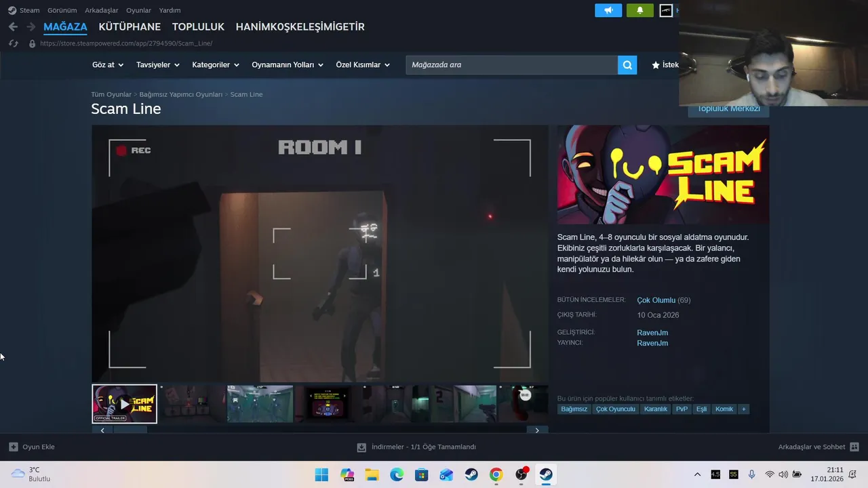Click the padlock icon beside the URL
The height and width of the screenshot is (488, 868).
(x=32, y=43)
